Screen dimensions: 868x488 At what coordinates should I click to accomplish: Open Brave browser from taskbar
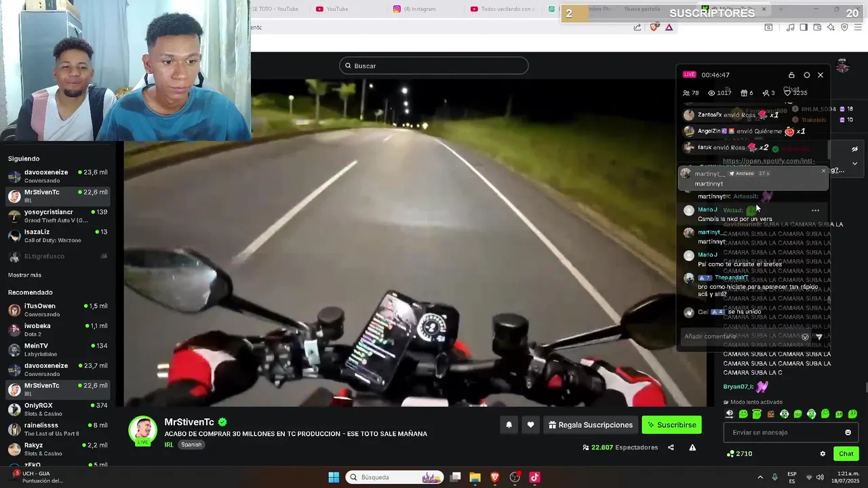494,477
